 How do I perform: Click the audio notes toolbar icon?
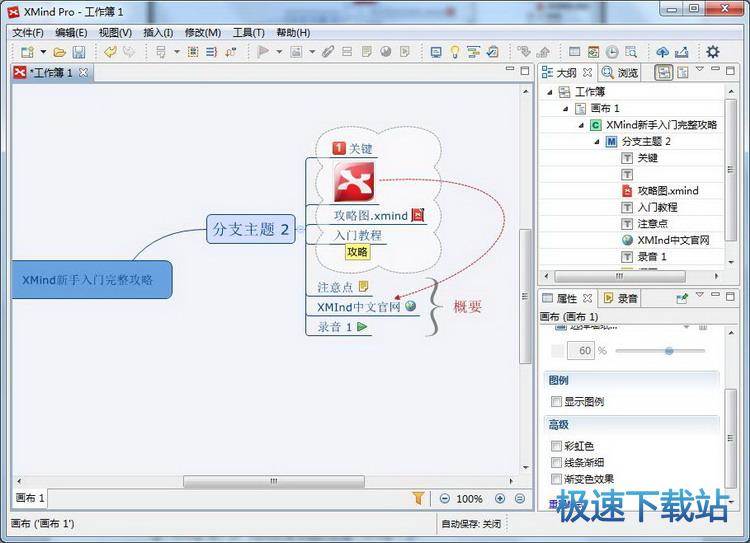[x=405, y=52]
